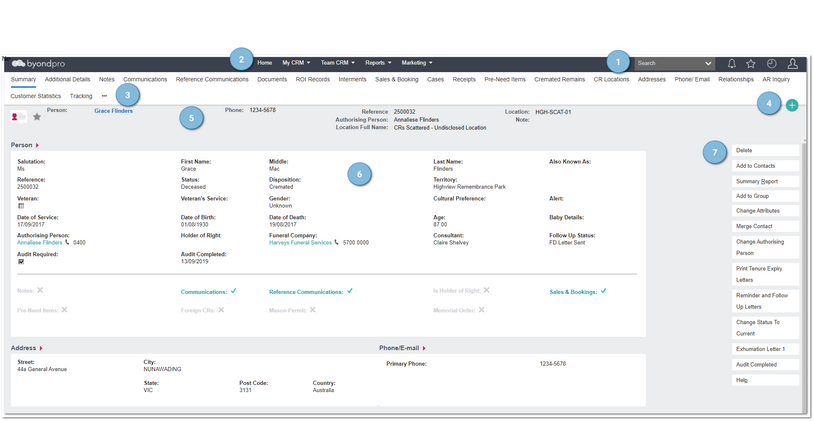Open the Team CRM dropdown menu

(x=337, y=63)
